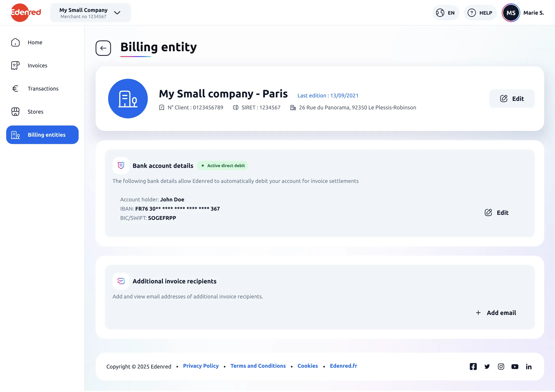The height and width of the screenshot is (392, 555).
Task: Click the Last edition : 13/09/2021 text
Action: pos(328,96)
